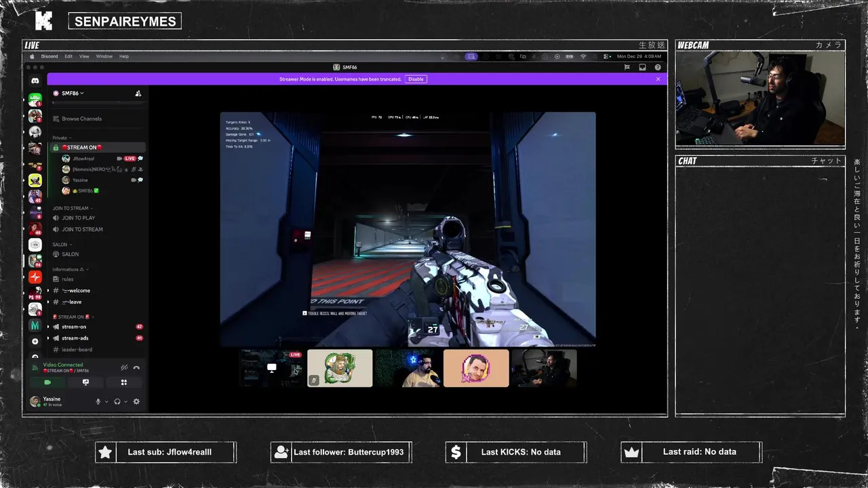Open the green M server icon
The image size is (868, 488).
[35, 326]
